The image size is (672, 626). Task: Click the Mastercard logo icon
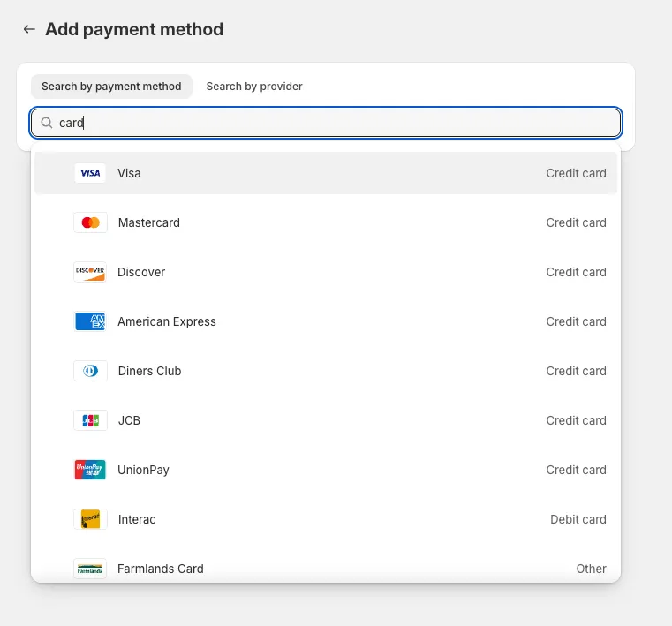(x=90, y=222)
